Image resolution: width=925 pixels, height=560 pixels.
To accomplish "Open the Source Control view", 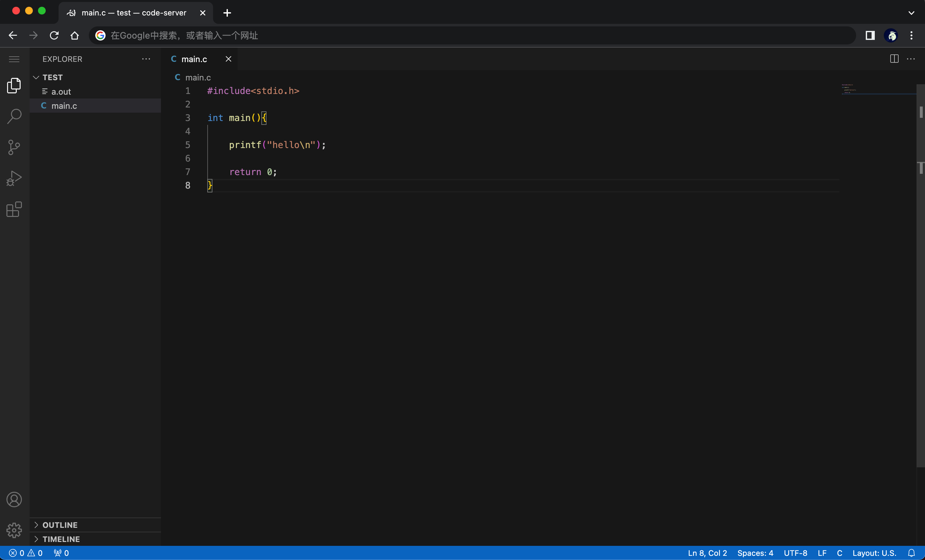I will (14, 147).
